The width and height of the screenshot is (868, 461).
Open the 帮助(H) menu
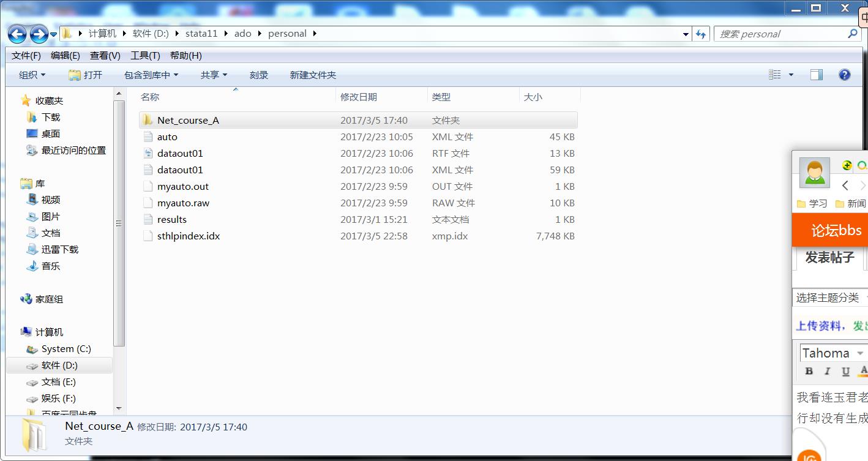click(x=185, y=55)
